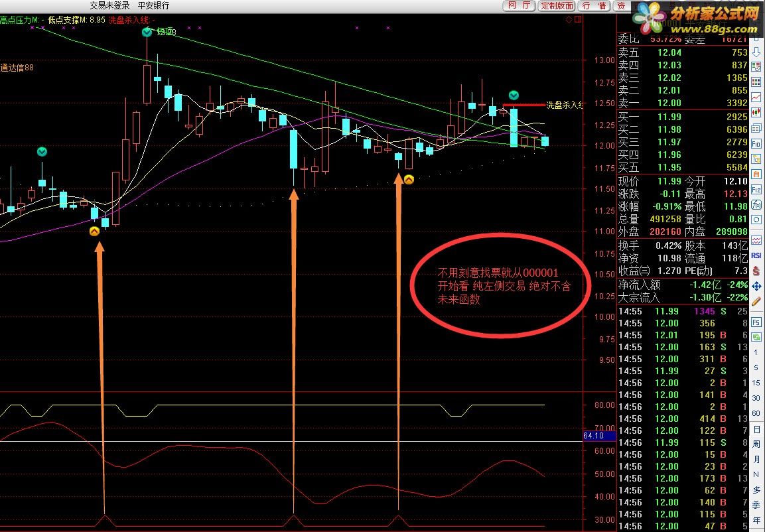This screenshot has height=532, width=765.
Task: Select the quarterly (季) period
Action: point(756,505)
